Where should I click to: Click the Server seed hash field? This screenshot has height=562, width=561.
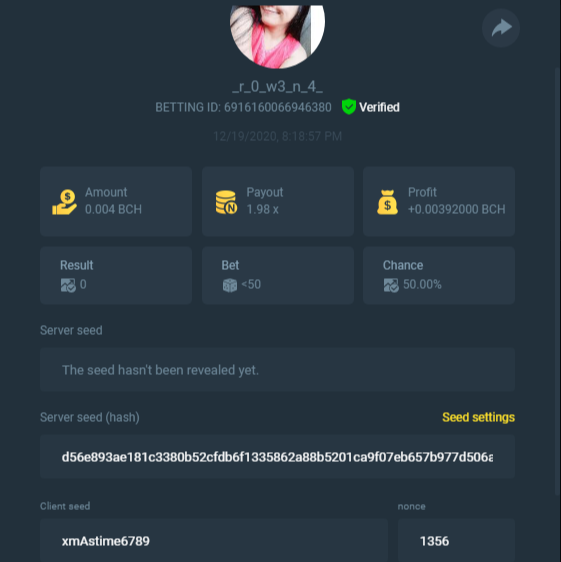point(277,457)
